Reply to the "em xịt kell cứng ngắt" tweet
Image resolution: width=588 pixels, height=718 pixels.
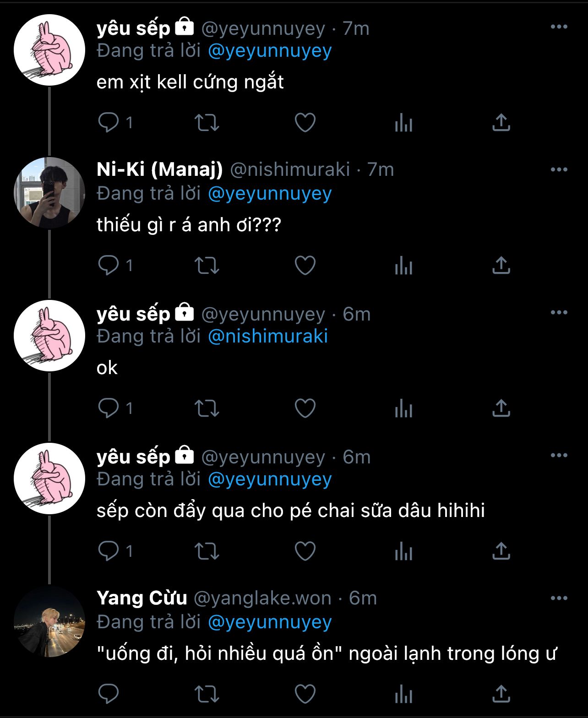(109, 123)
